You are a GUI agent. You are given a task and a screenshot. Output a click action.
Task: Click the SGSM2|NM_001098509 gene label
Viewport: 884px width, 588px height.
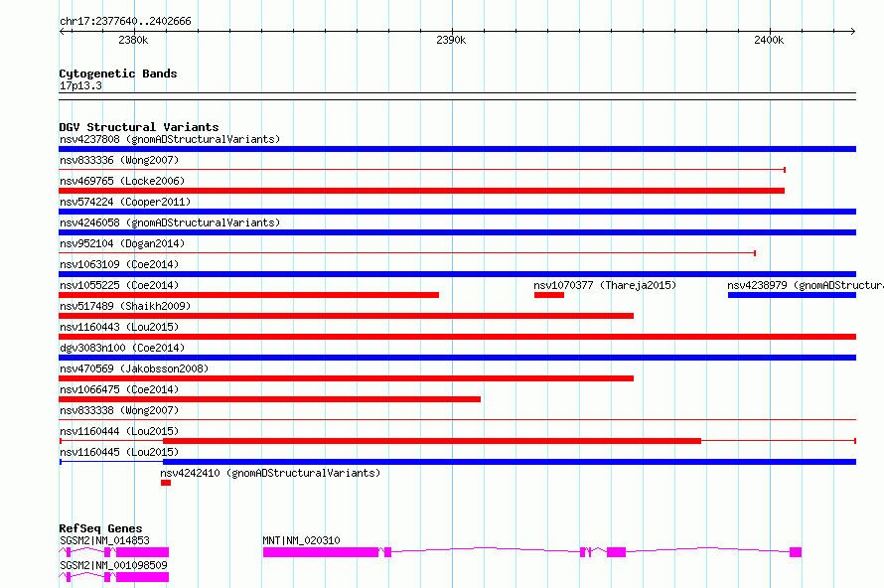point(114,565)
